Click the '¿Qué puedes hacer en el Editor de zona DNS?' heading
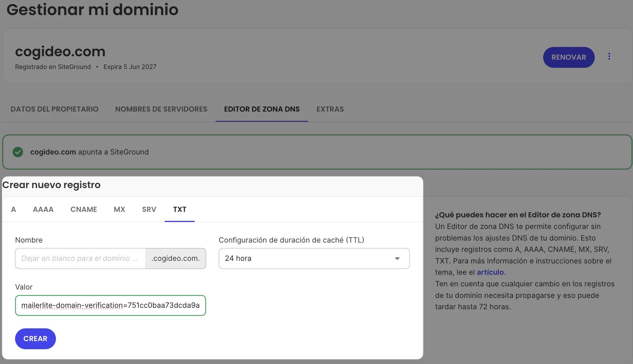This screenshot has width=633, height=364. (x=518, y=215)
